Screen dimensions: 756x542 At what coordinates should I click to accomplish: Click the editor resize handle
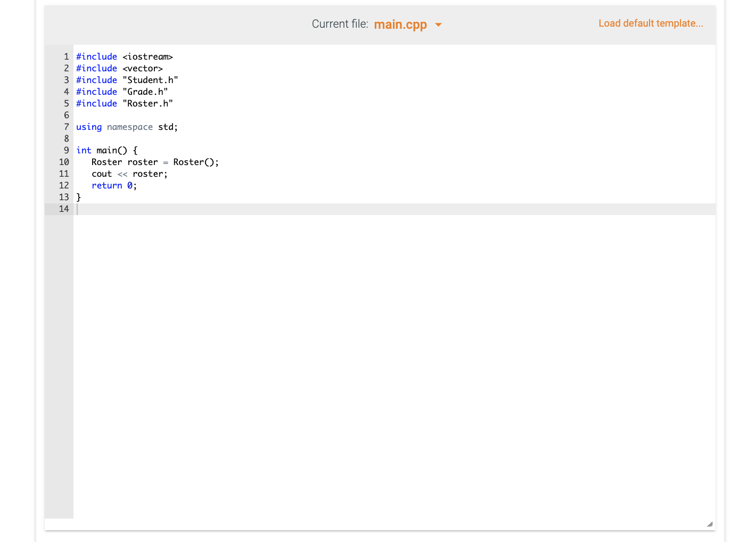point(710,524)
